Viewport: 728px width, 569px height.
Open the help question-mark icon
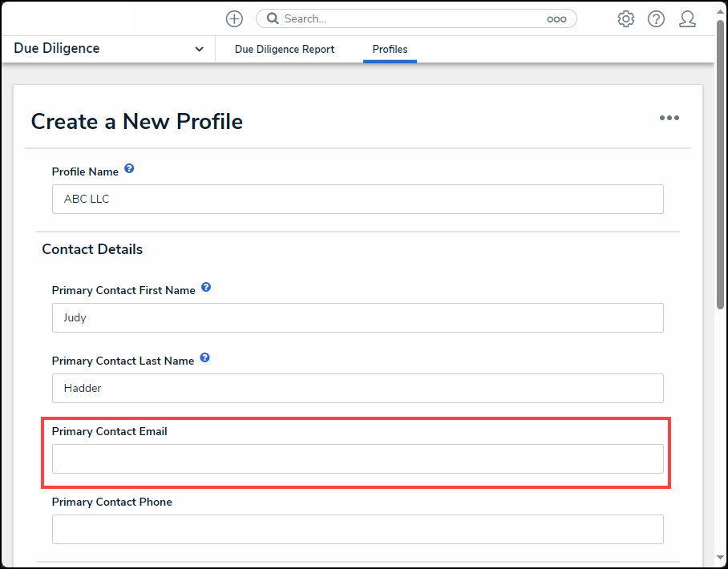click(x=656, y=19)
